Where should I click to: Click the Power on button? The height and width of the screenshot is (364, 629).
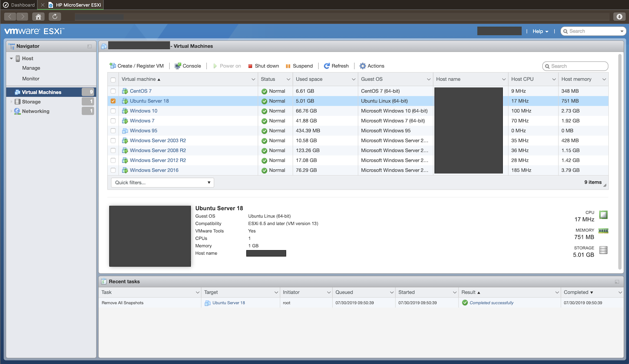[x=227, y=66]
